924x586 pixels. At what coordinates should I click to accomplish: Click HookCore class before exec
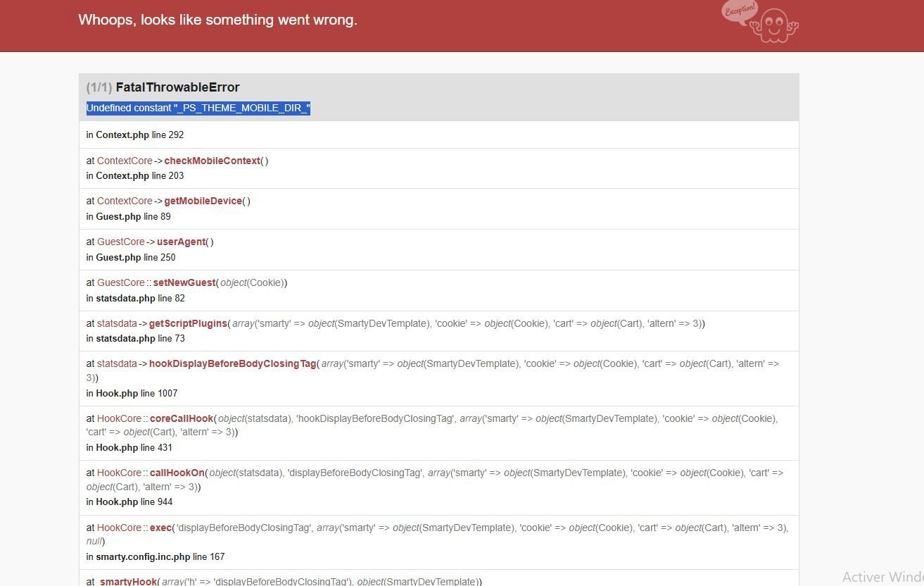click(x=119, y=528)
